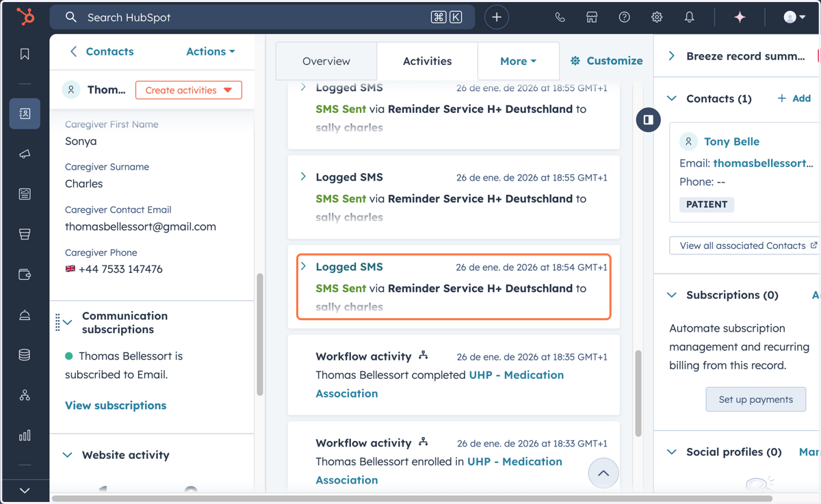Open the CRM contacts sidebar icon
The height and width of the screenshot is (504, 821).
[x=25, y=114]
